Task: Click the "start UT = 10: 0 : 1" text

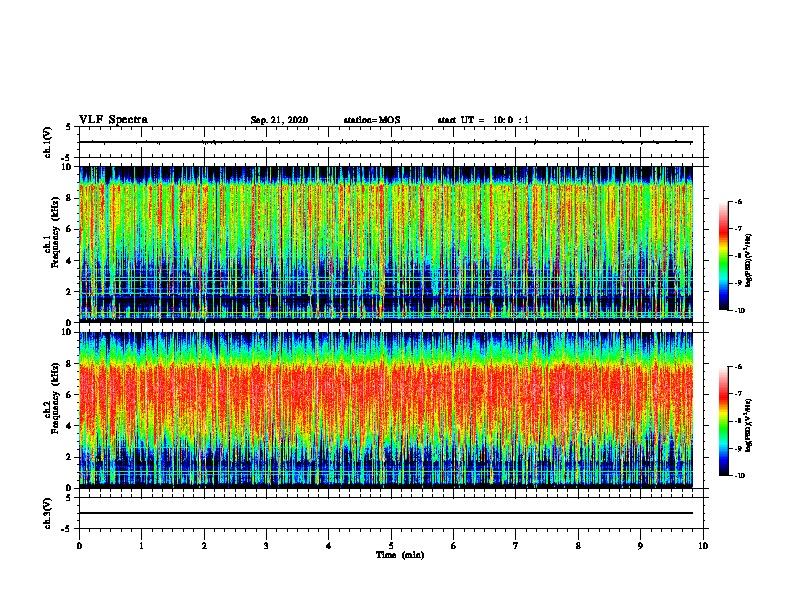Action: pos(483,120)
